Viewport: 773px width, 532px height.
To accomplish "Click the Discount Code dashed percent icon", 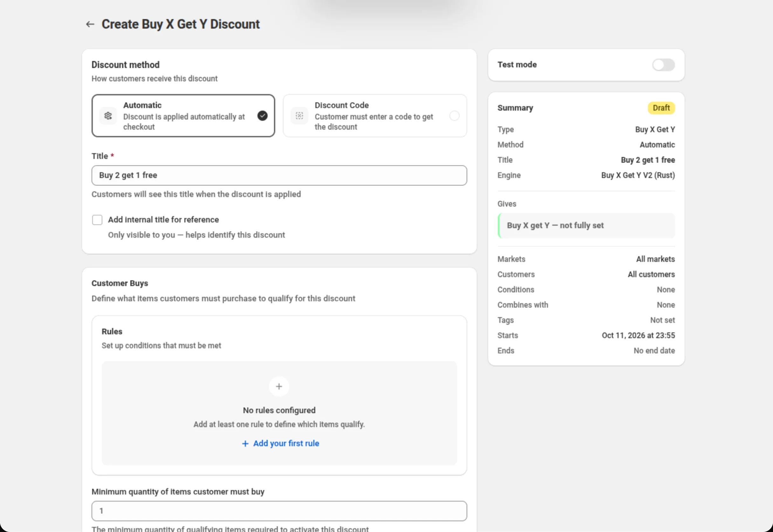I will (299, 116).
